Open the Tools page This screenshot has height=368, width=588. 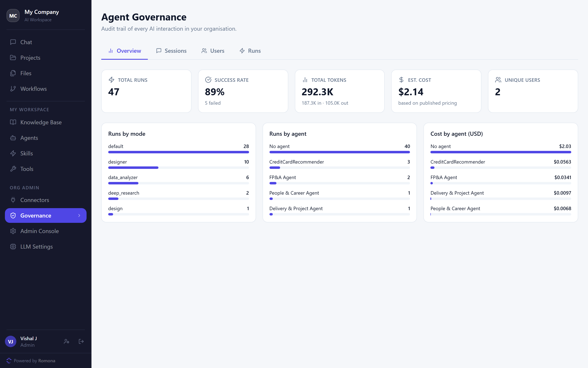46,169
